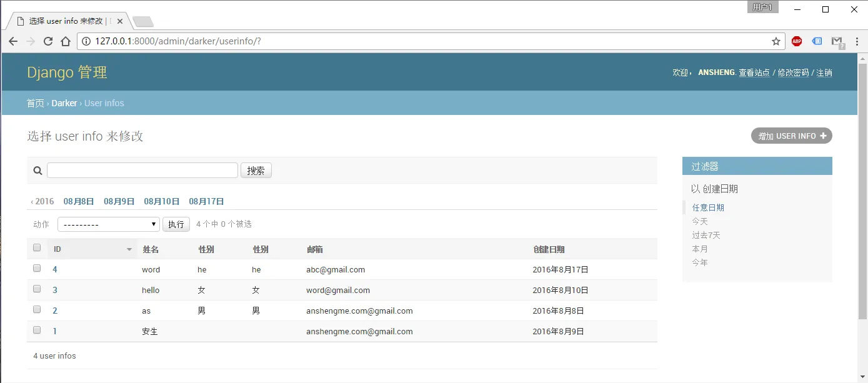Go back with browser back arrow
This screenshot has width=868, height=383.
(13, 42)
